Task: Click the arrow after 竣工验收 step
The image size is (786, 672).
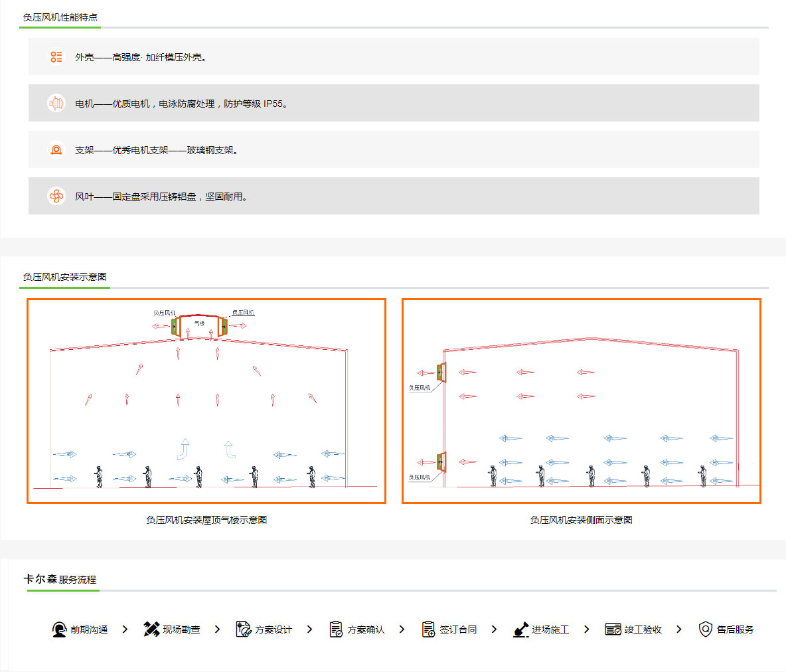Action: tap(678, 630)
